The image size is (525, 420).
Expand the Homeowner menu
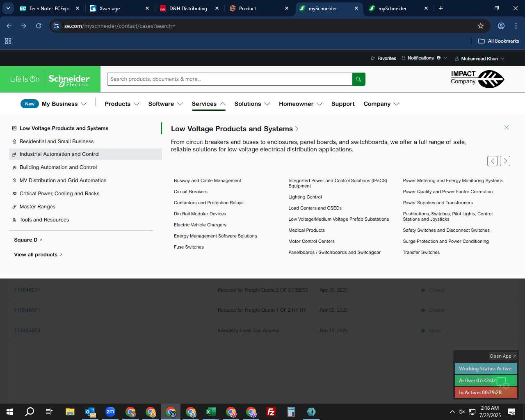(301, 104)
